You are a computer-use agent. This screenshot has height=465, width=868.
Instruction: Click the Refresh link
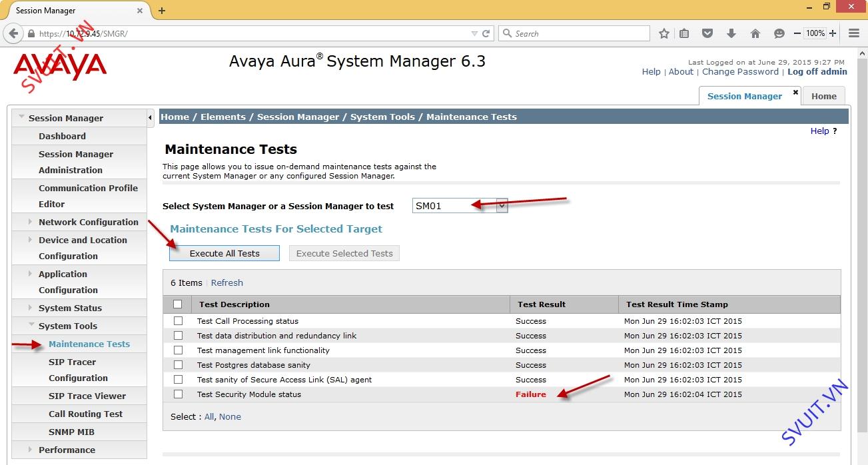tap(227, 282)
